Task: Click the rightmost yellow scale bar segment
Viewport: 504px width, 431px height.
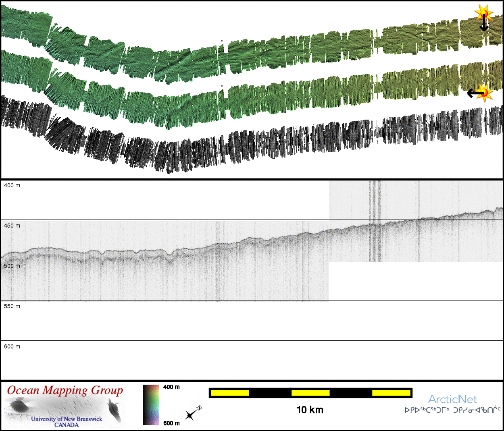Action: pos(391,393)
